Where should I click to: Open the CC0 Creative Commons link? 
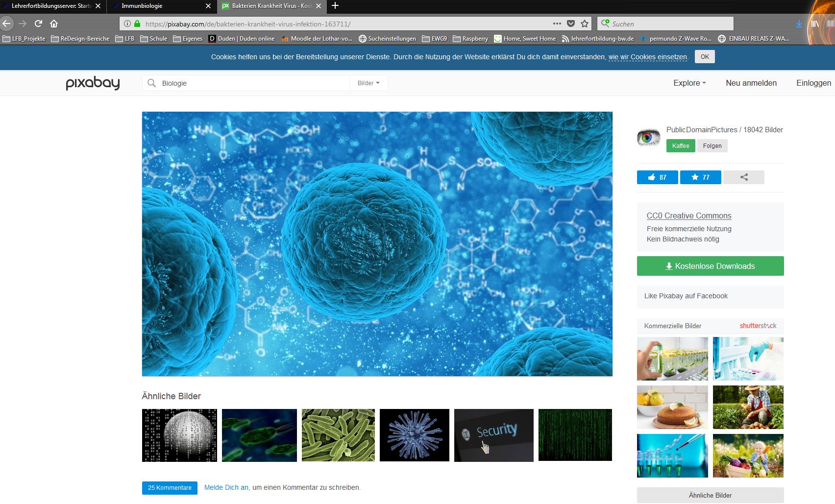[x=689, y=216]
